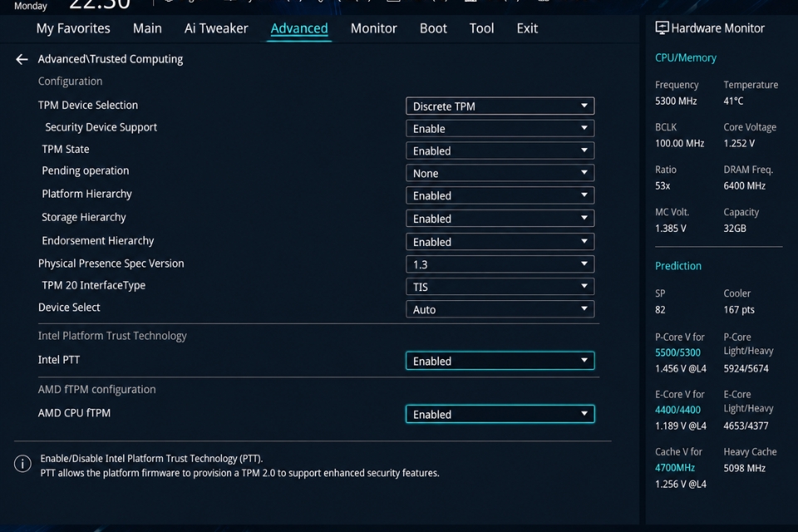The width and height of the screenshot is (798, 532).
Task: Click the info icon beside the PTT help text
Action: point(22,464)
